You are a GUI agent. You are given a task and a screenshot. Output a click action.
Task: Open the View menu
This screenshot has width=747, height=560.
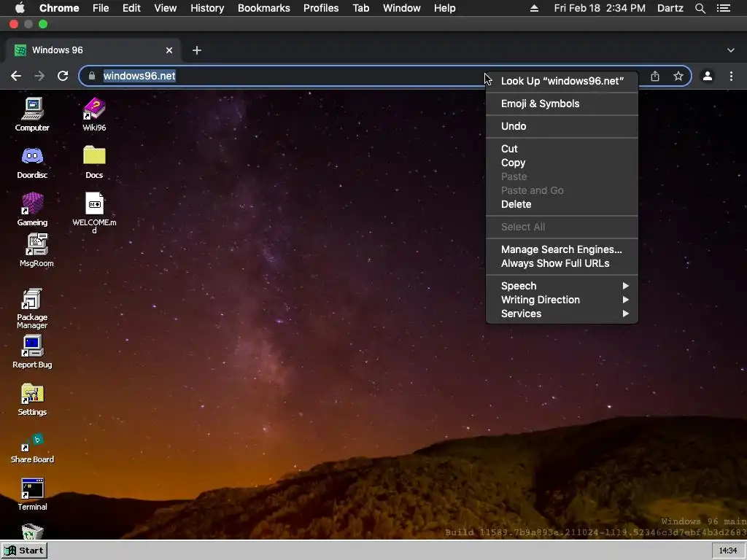[x=166, y=8]
